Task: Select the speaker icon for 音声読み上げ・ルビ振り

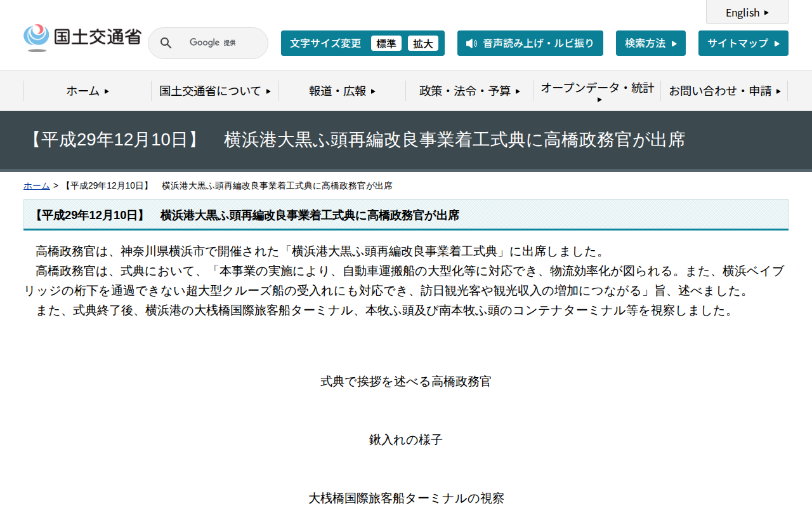Action: click(471, 43)
